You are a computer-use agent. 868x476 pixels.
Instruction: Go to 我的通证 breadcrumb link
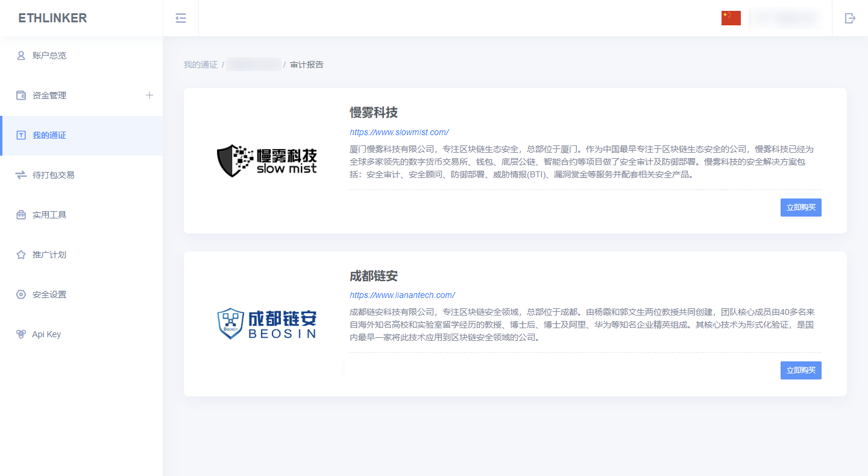[201, 65]
